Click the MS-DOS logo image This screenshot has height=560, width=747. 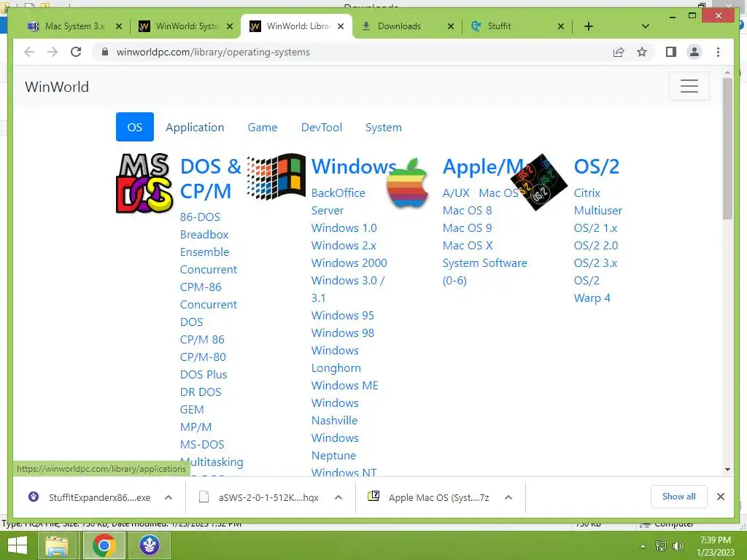tap(144, 183)
